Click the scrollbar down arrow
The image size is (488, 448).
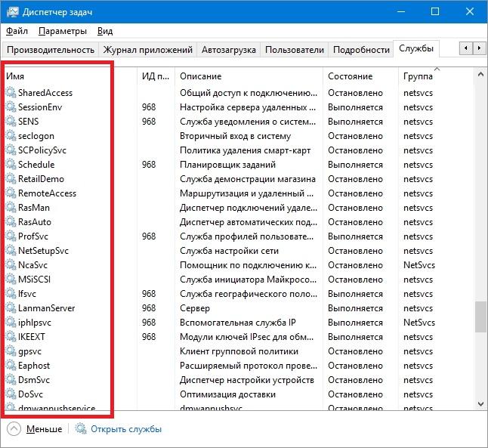pos(480,403)
